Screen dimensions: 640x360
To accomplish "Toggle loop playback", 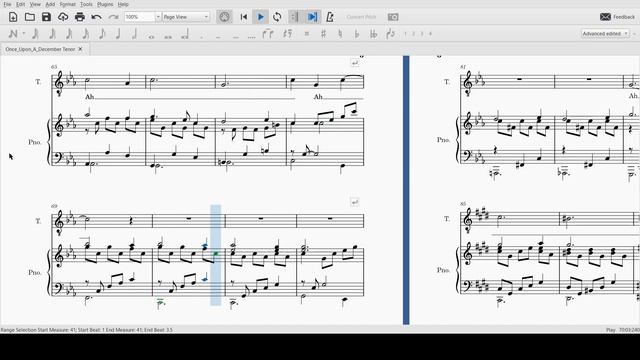I will (x=277, y=17).
